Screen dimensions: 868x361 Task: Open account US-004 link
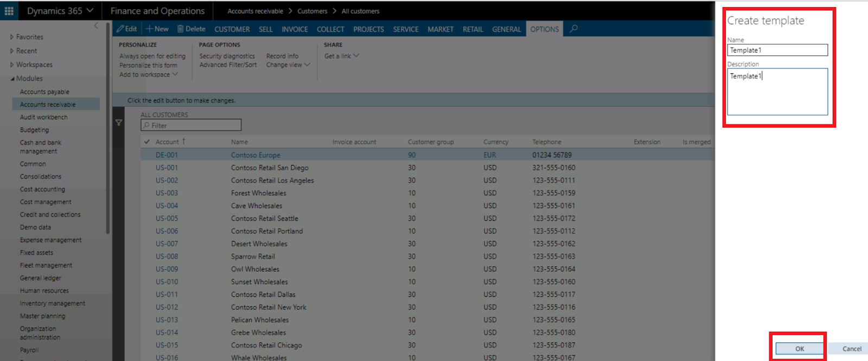(x=167, y=206)
